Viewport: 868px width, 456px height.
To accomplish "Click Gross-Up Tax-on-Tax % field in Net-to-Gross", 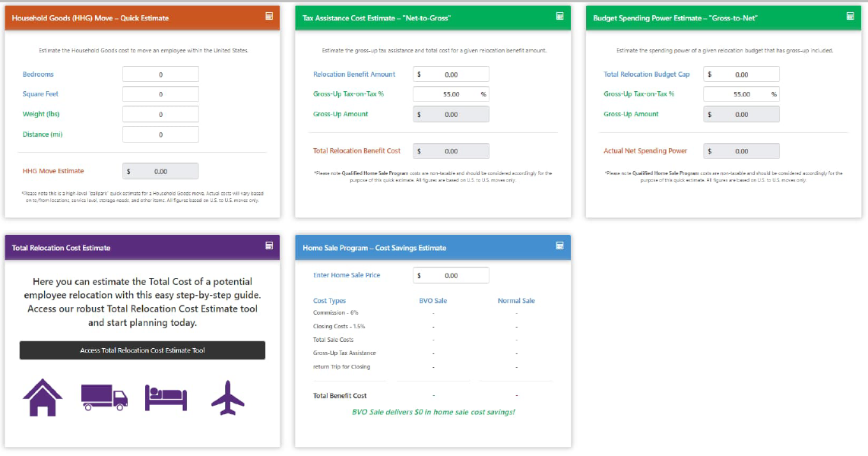I will [451, 94].
